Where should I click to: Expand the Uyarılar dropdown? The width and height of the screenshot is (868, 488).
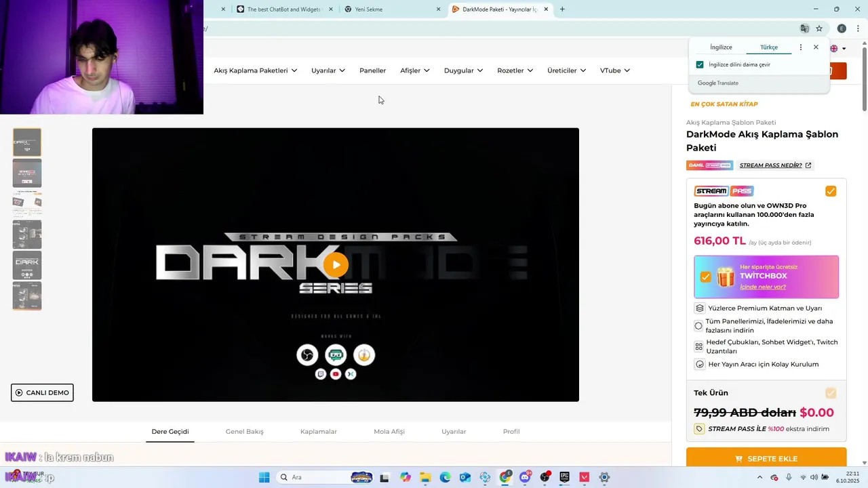point(328,70)
